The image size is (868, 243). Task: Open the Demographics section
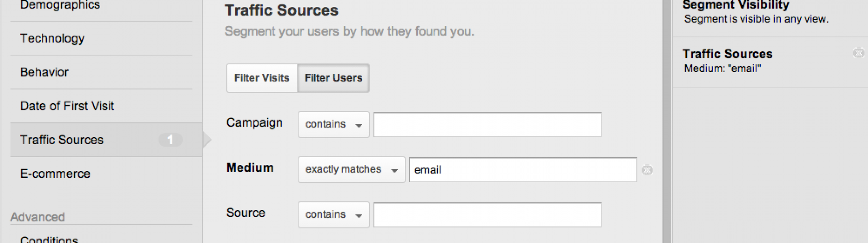pyautogui.click(x=60, y=6)
